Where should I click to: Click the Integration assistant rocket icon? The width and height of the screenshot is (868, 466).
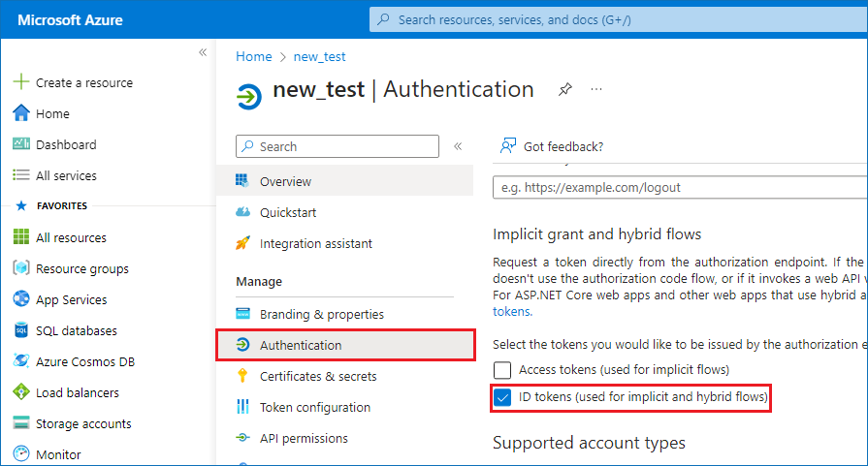[242, 242]
